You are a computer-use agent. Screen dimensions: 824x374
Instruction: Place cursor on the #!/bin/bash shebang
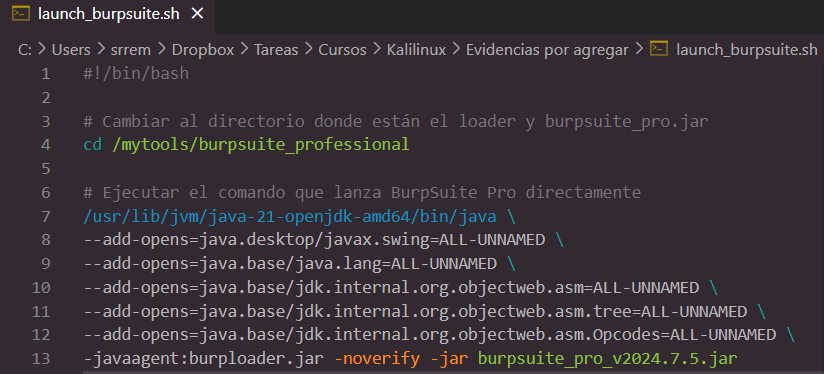[136, 74]
